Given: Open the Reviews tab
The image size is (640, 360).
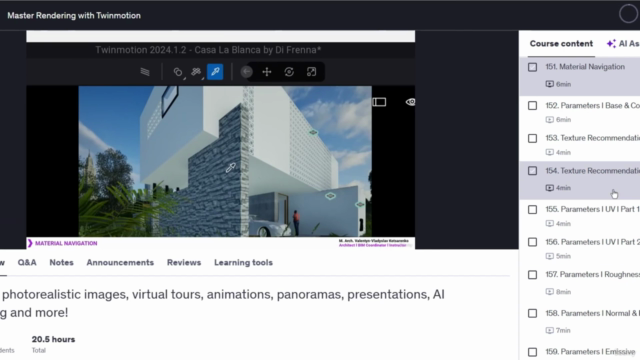Looking at the screenshot, I should click(184, 262).
